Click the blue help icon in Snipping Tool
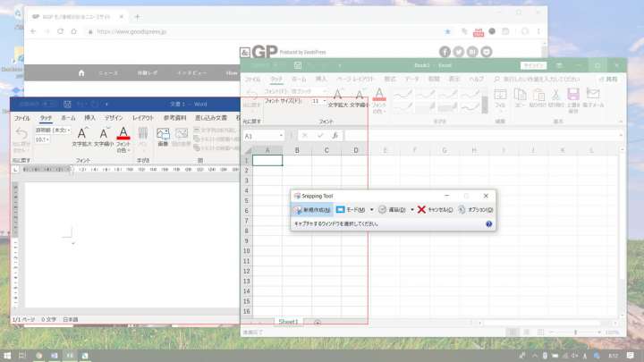 click(x=488, y=223)
